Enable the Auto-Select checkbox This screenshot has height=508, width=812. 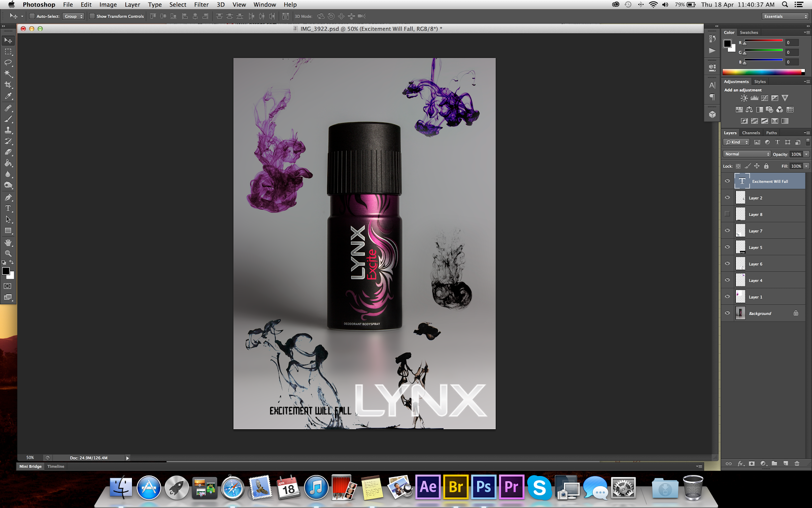point(32,16)
